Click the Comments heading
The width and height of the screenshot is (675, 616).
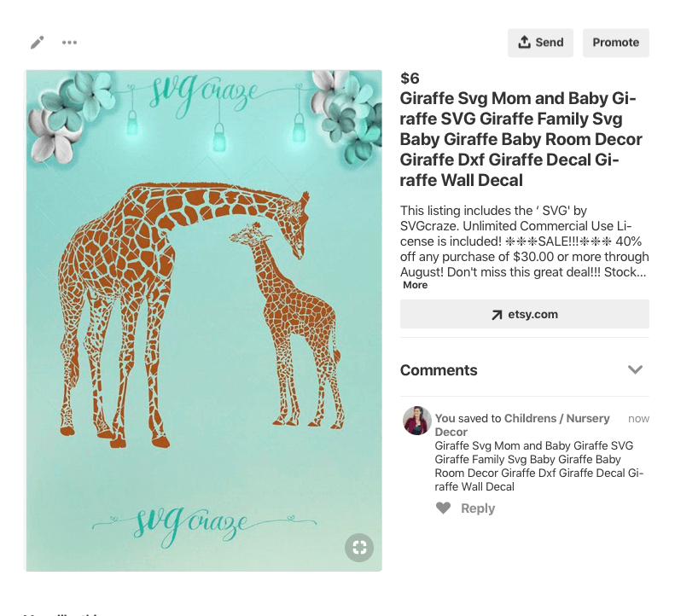[x=439, y=370]
